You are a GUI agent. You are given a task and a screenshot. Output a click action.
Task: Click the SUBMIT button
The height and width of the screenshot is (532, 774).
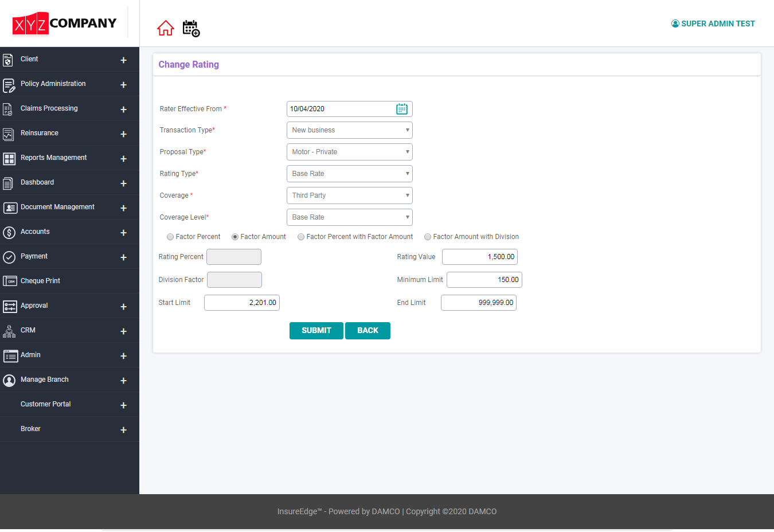coord(316,330)
